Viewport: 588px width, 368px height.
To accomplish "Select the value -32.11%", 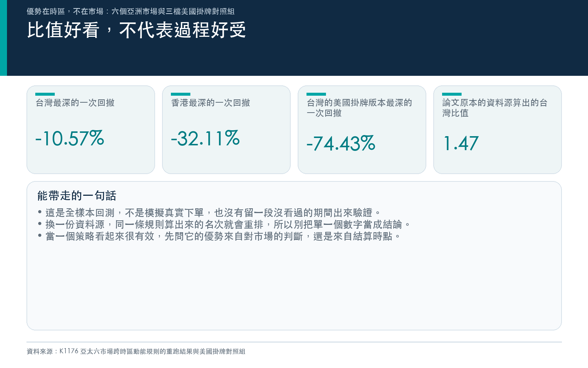I will click(205, 138).
